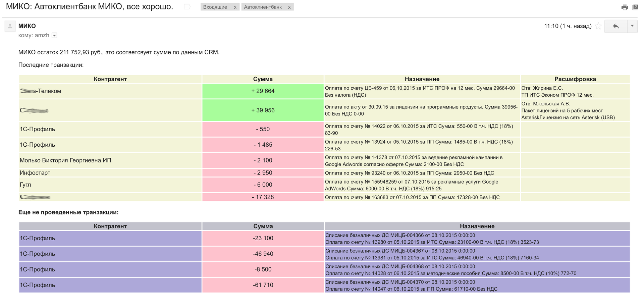Viewport: 644px width, 298px height.
Task: Open the Входящие label
Action: pos(215,7)
